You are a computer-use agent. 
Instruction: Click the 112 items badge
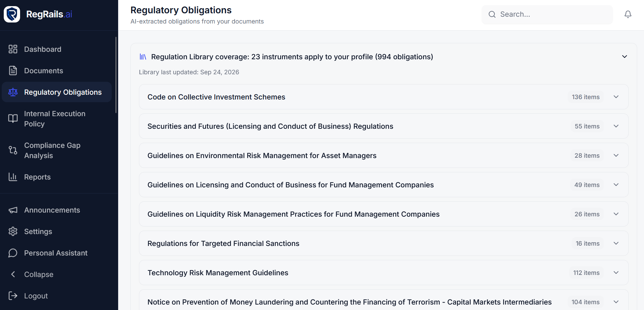click(586, 273)
